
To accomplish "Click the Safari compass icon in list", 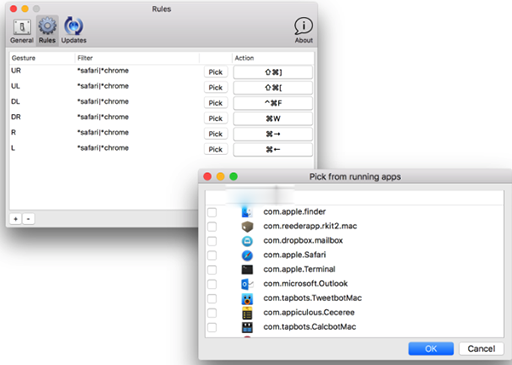I will tap(247, 255).
